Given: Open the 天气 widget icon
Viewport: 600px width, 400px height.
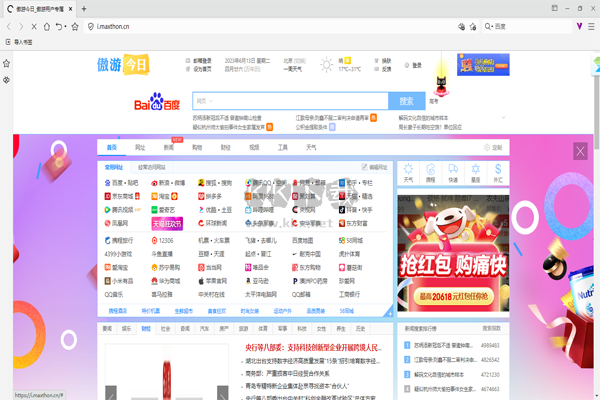Looking at the screenshot, I should click(x=408, y=173).
